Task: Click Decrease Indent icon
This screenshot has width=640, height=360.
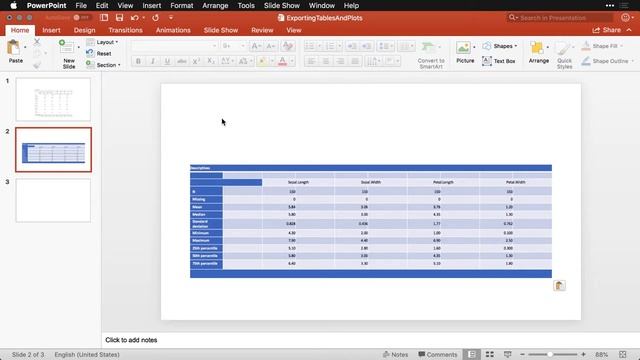Action: coord(351,46)
